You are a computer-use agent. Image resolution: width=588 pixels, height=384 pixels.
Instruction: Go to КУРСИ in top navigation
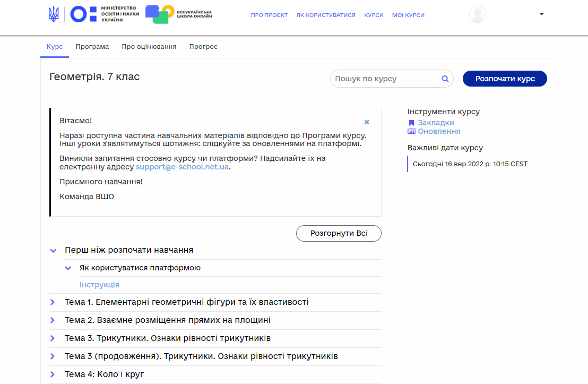click(374, 15)
